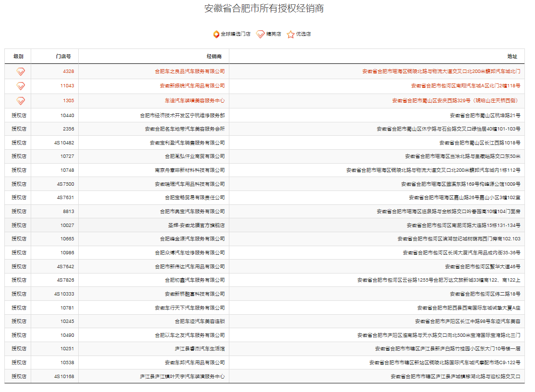Open dealer 安徽新振皖汽车用品有限公司
This screenshot has height=392, width=535.
click(x=192, y=86)
